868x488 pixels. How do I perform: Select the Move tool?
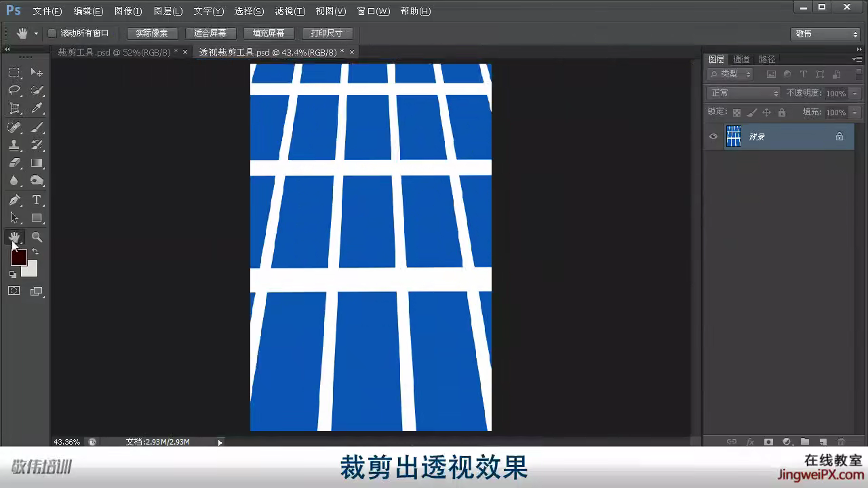pyautogui.click(x=37, y=73)
